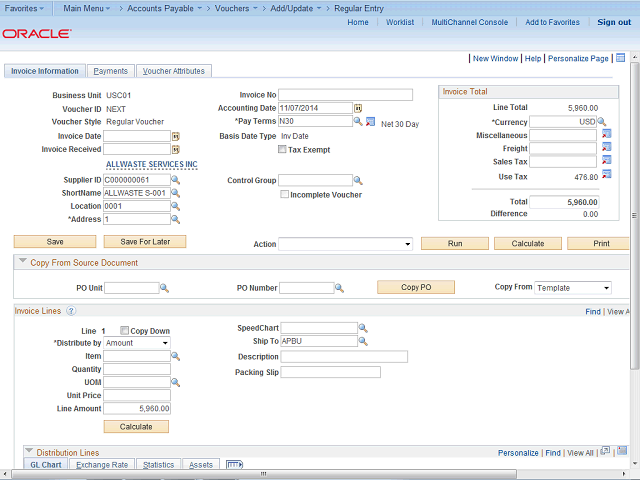Click the Save For Later button
This screenshot has height=480, width=640.
click(x=145, y=241)
